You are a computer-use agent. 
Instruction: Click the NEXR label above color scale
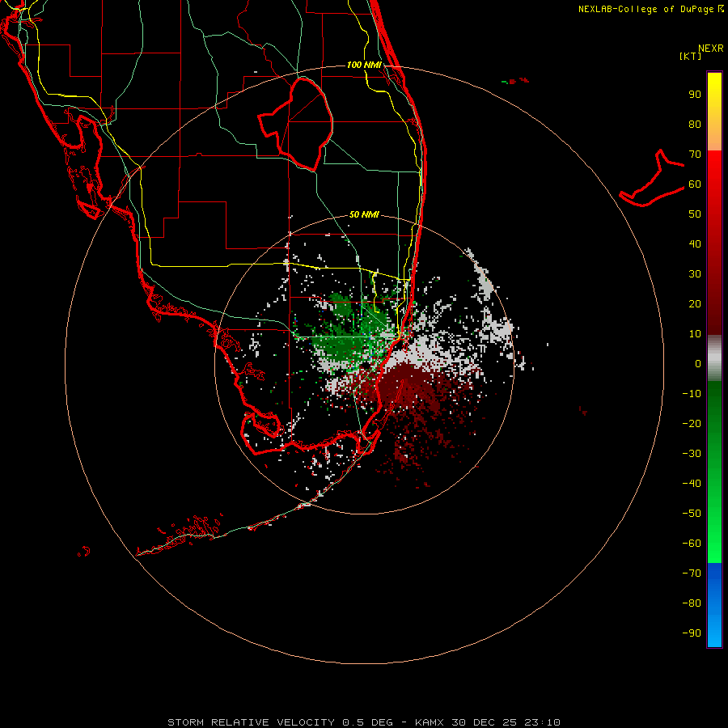pos(711,49)
